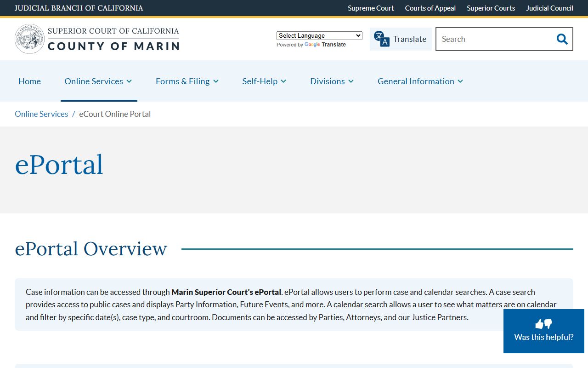Click the ePortal Overview section heading
Screen dimensions: 588x368
pos(91,249)
